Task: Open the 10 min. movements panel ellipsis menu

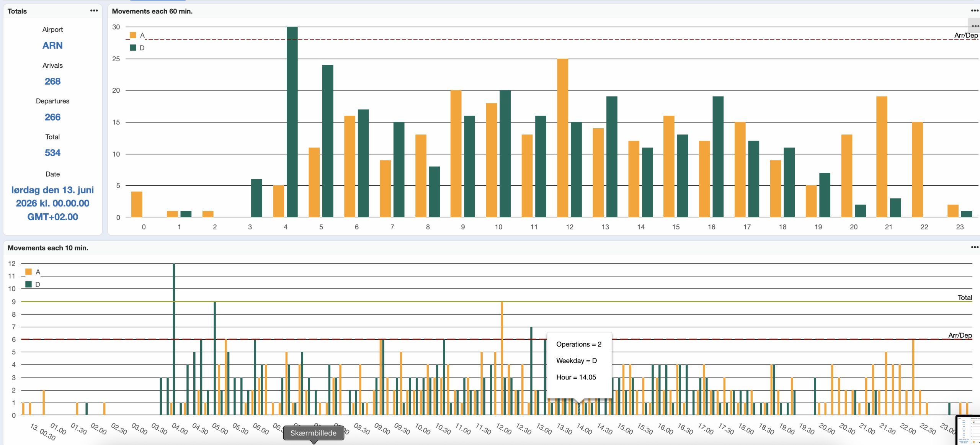Action: (x=975, y=247)
